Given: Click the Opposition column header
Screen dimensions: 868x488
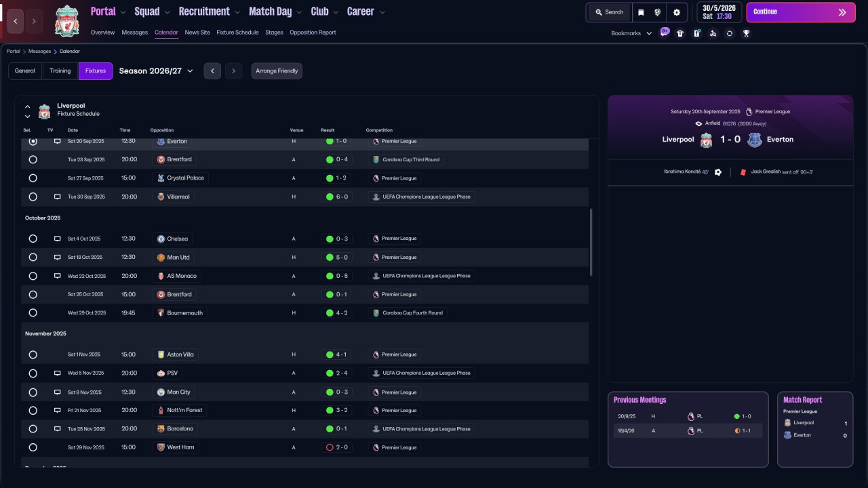Looking at the screenshot, I should point(162,130).
